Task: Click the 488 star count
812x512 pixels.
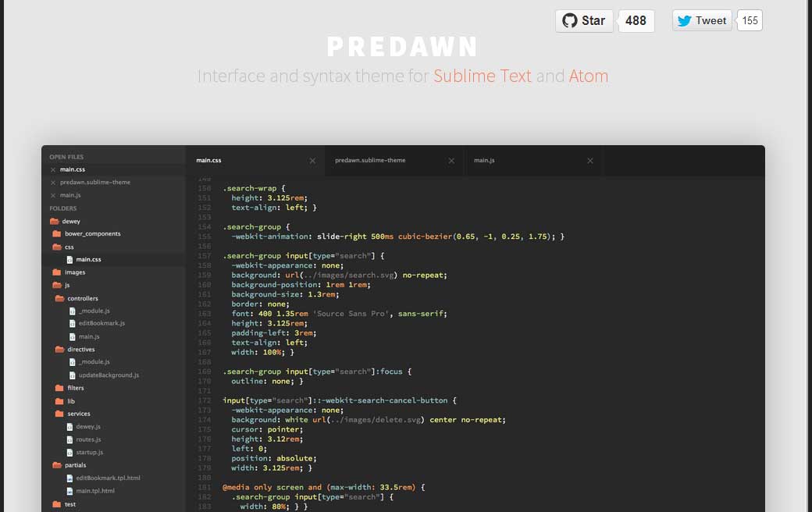Action: click(636, 20)
